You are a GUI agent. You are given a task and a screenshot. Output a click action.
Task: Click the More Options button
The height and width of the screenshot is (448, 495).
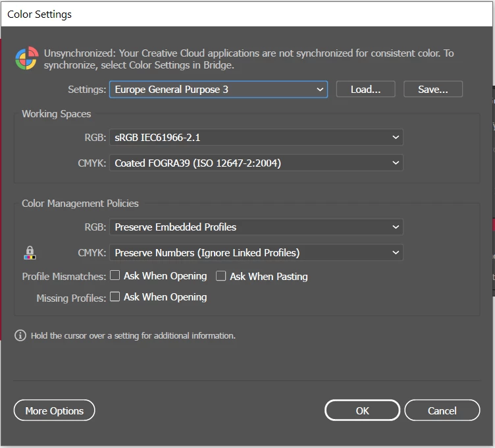click(x=54, y=410)
